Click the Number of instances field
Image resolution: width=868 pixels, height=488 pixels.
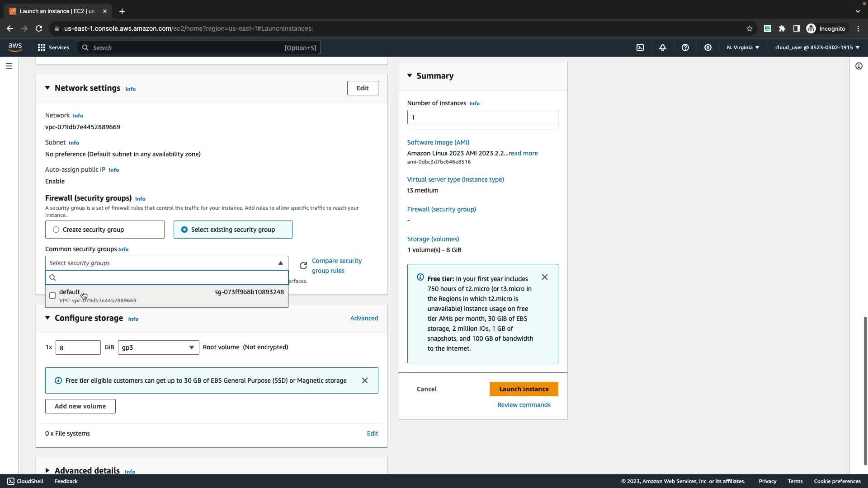coord(482,117)
